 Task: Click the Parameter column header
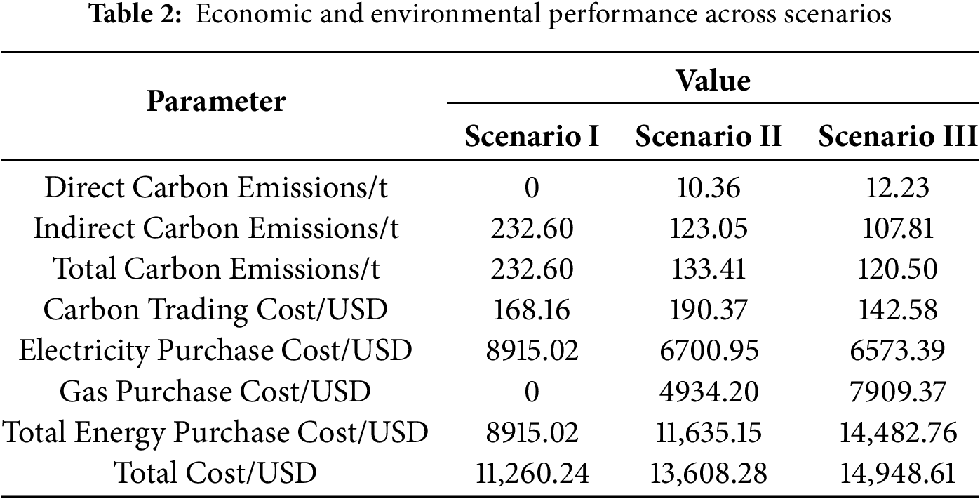point(216,102)
